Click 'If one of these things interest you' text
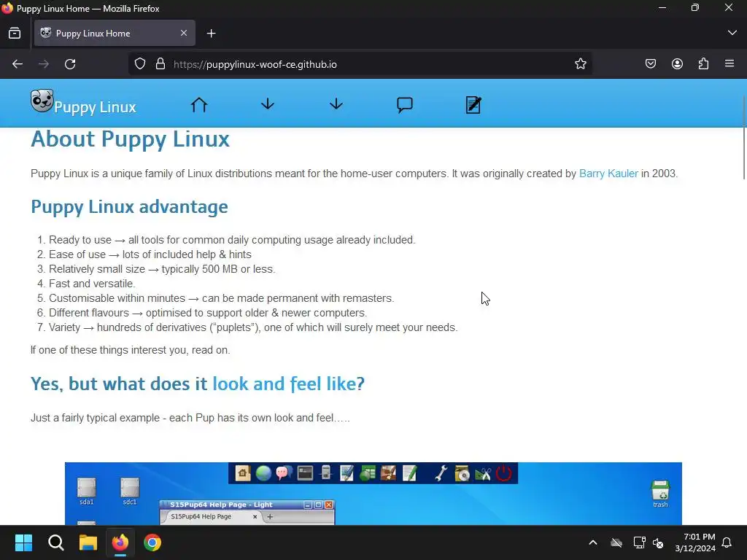The image size is (747, 560). [130, 350]
